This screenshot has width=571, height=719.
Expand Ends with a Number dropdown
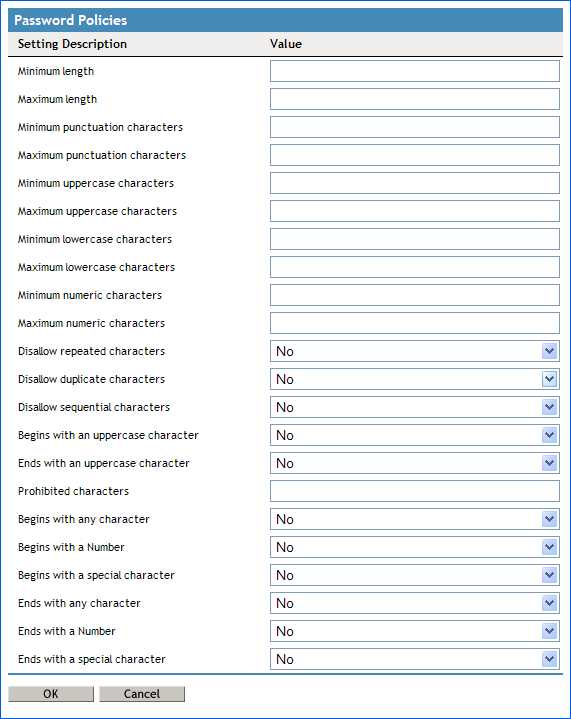[415, 631]
